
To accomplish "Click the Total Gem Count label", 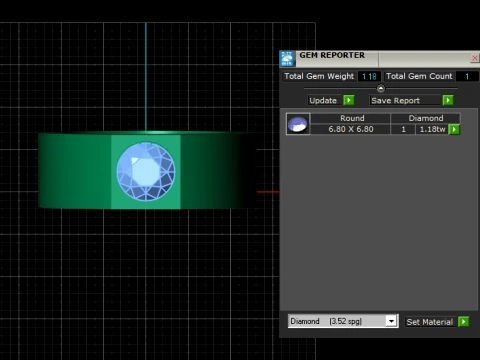I will click(419, 76).
